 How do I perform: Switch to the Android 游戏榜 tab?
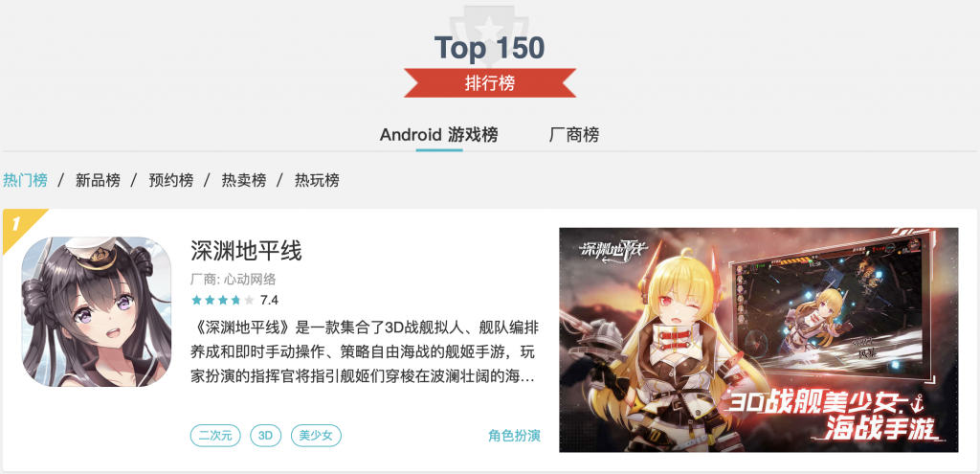(x=438, y=135)
